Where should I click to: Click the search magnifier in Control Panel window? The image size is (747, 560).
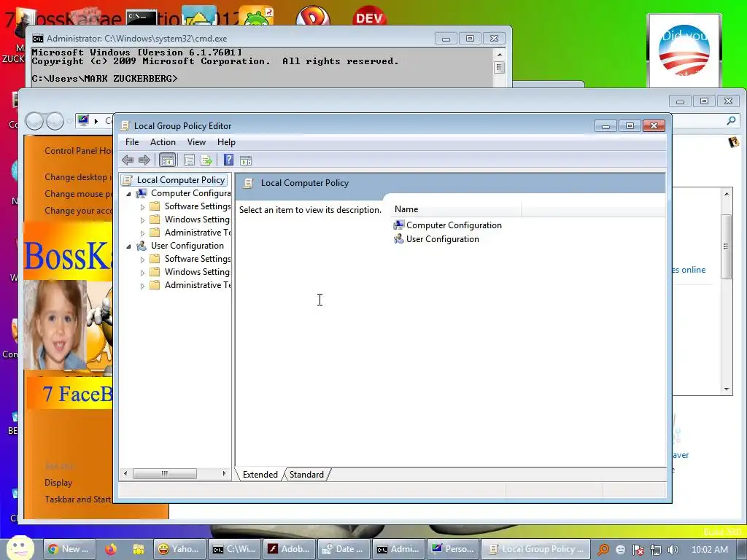[x=731, y=120]
